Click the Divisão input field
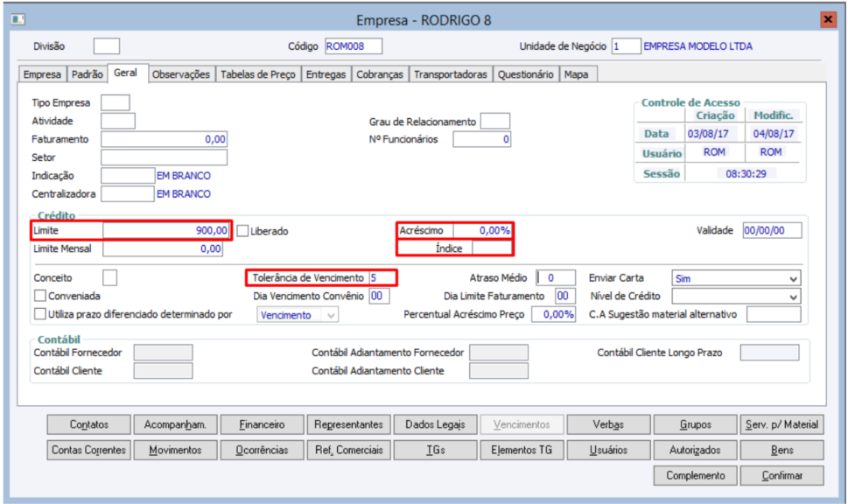 107,46
